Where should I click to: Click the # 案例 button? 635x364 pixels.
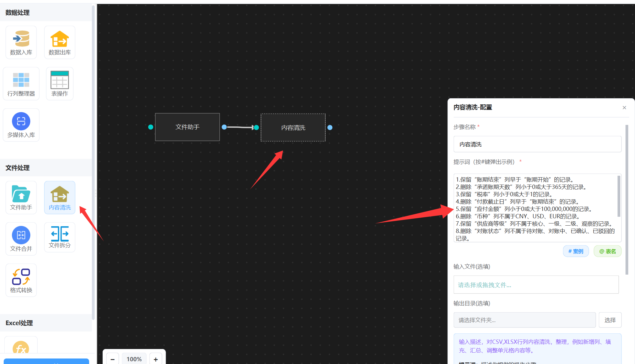point(576,251)
